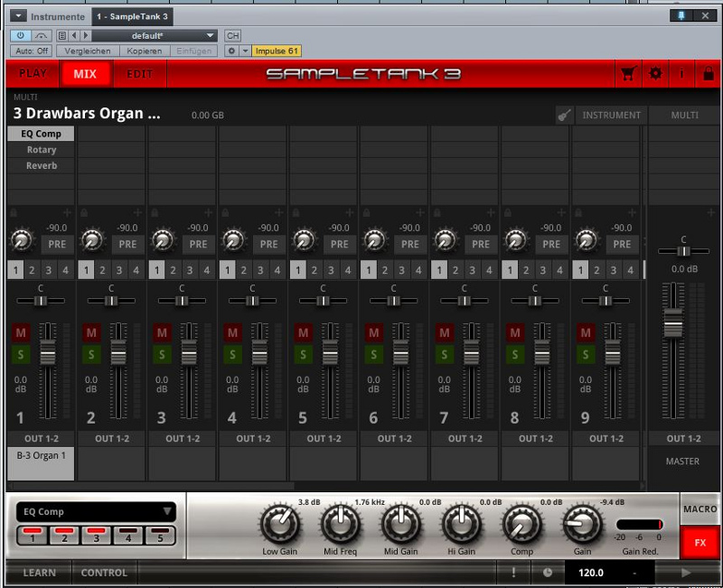Image resolution: width=723 pixels, height=588 pixels.
Task: Open the SampleTank shopping cart store
Action: (628, 74)
